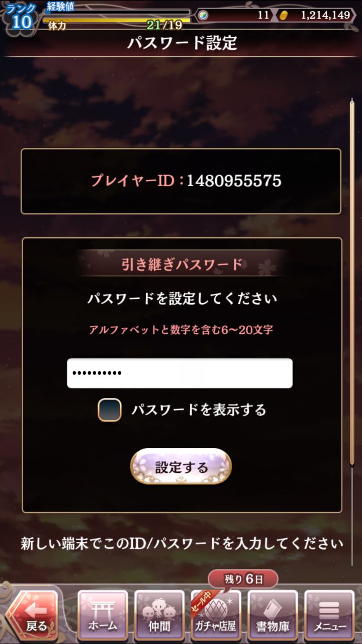
Task: Tap the 引き継ぎパスワード section header
Action: click(x=182, y=264)
